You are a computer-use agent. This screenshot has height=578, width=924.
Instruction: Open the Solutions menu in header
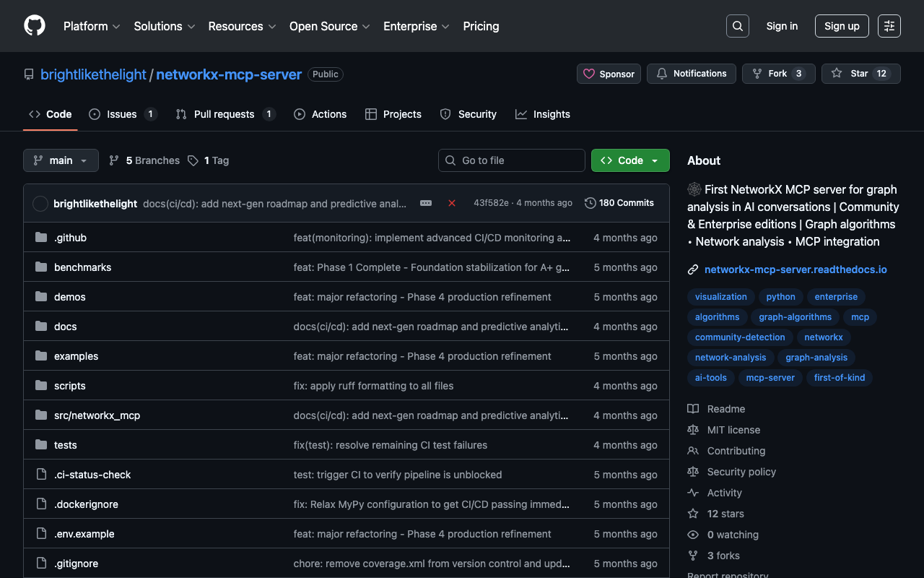coord(164,26)
